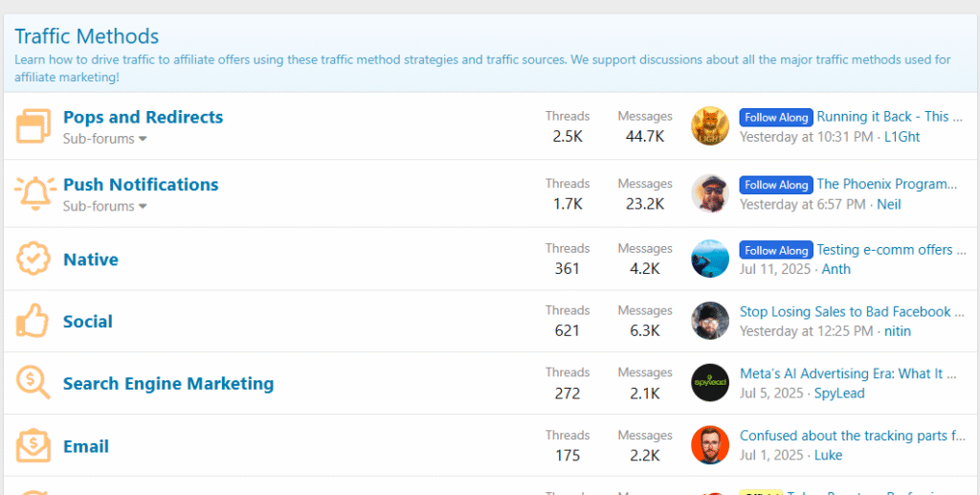Open the Search Engine Marketing forum
The width and height of the screenshot is (980, 495).
(x=168, y=384)
